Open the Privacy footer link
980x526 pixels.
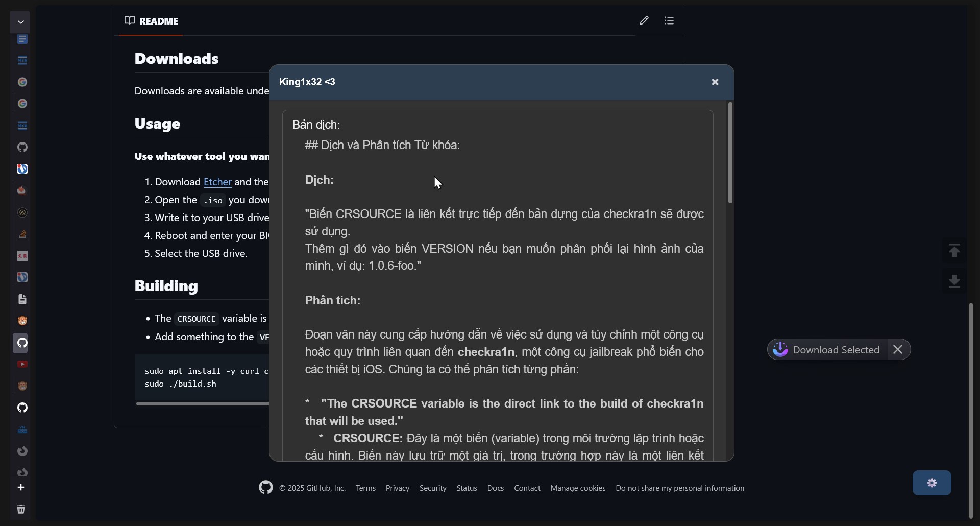pyautogui.click(x=398, y=488)
